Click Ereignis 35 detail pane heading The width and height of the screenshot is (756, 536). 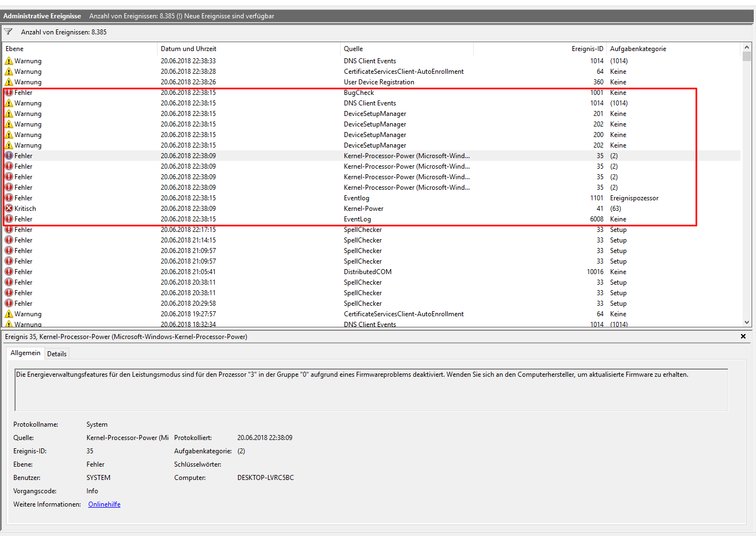(126, 337)
